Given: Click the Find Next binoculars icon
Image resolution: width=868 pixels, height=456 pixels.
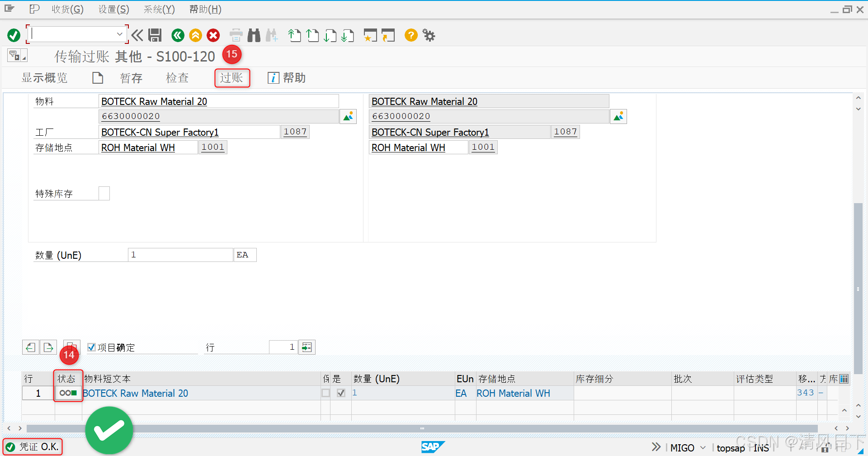Looking at the screenshot, I should 272,35.
